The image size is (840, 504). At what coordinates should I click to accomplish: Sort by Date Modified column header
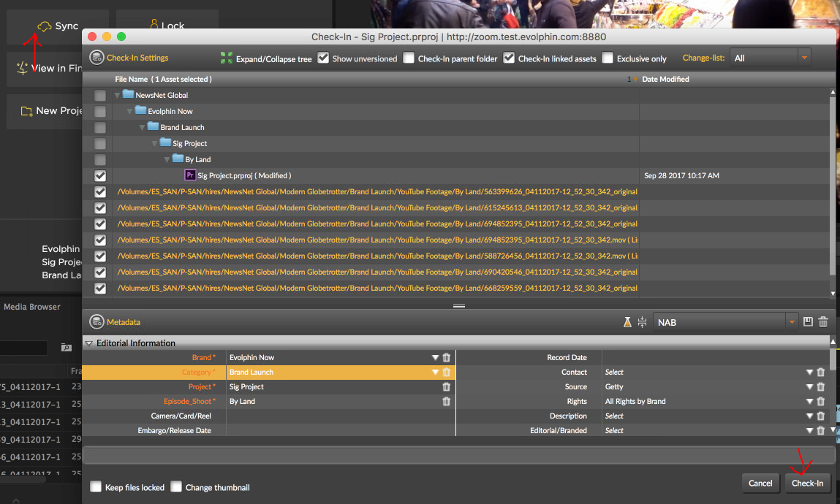click(665, 79)
